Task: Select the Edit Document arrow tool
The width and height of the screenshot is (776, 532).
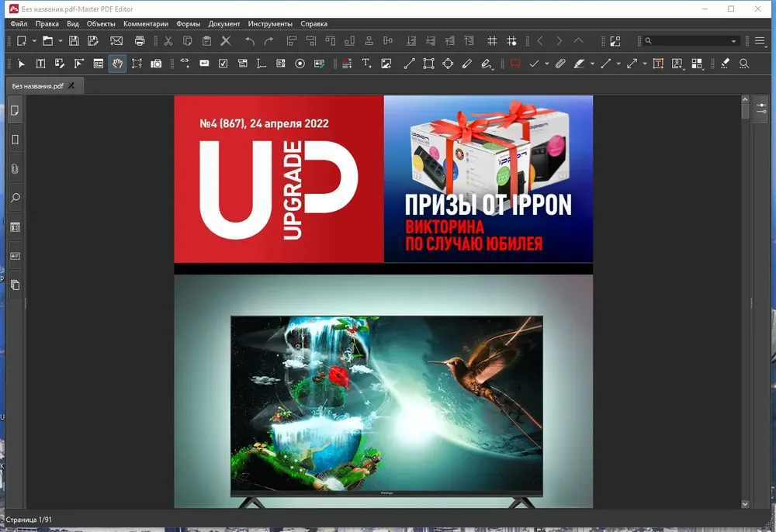Action: [21, 64]
